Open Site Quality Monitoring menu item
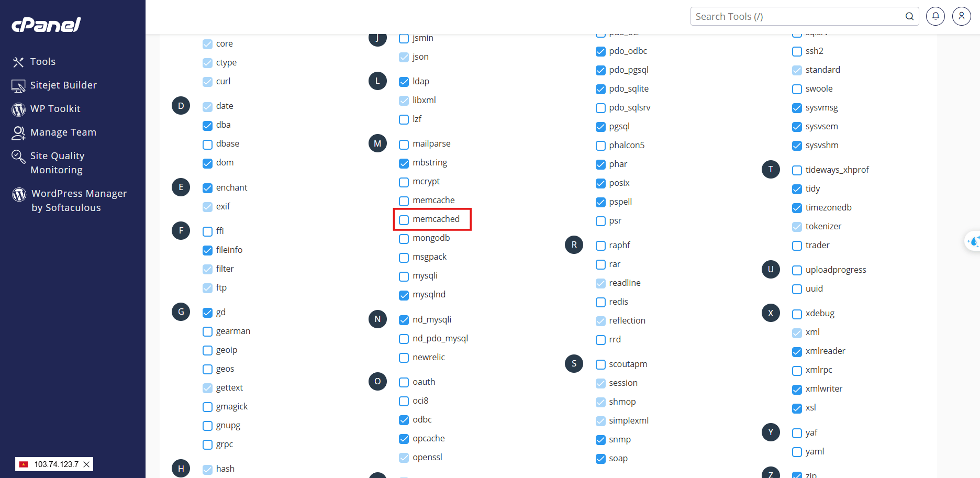Image resolution: width=980 pixels, height=478 pixels. coord(58,163)
